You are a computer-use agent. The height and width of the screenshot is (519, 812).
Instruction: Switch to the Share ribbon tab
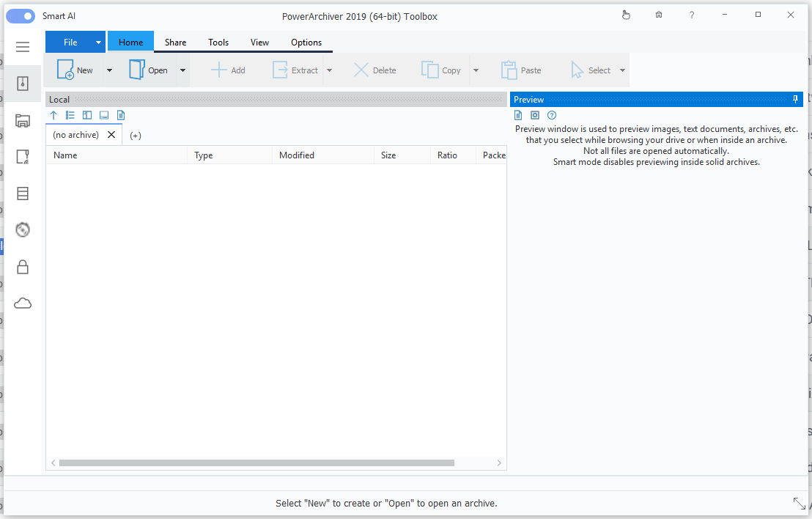pos(176,42)
